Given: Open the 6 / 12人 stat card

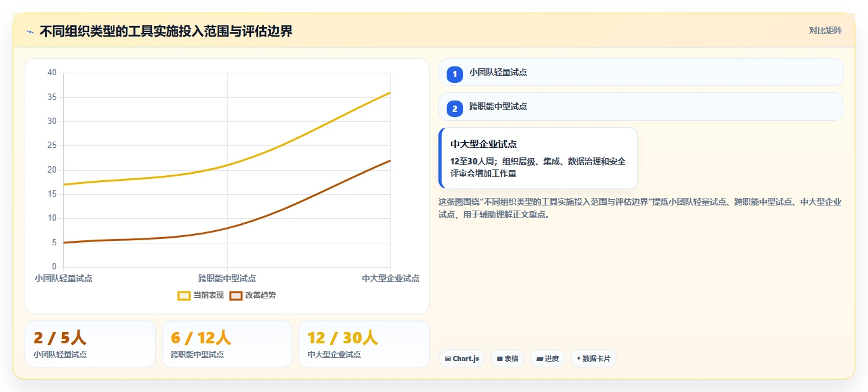Looking at the screenshot, I should pos(227,344).
